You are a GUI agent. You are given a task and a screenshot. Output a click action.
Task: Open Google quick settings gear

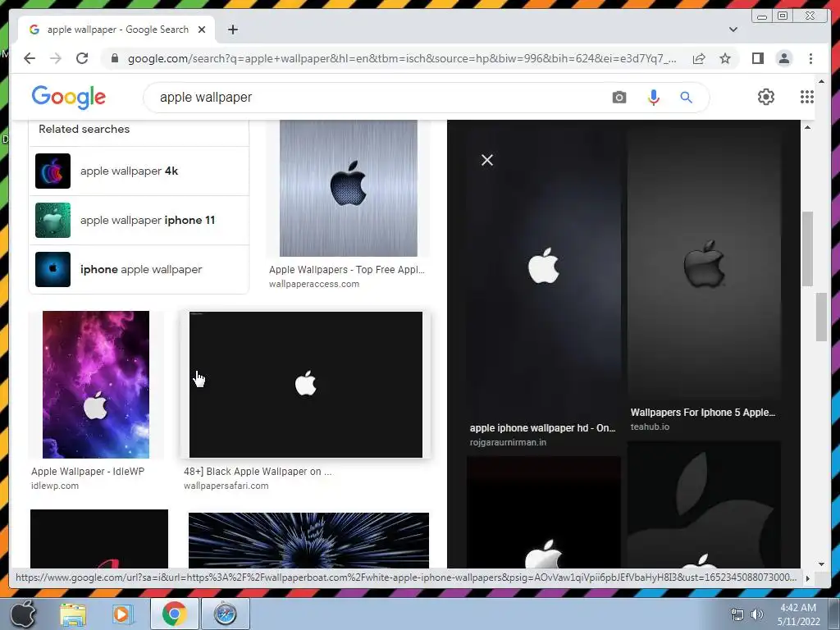click(x=766, y=97)
